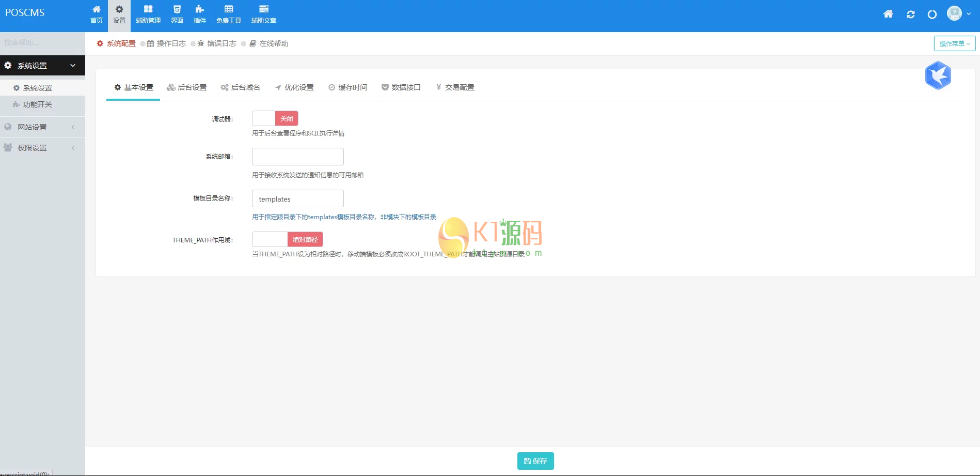Click the blue bird hexagon logo

938,75
